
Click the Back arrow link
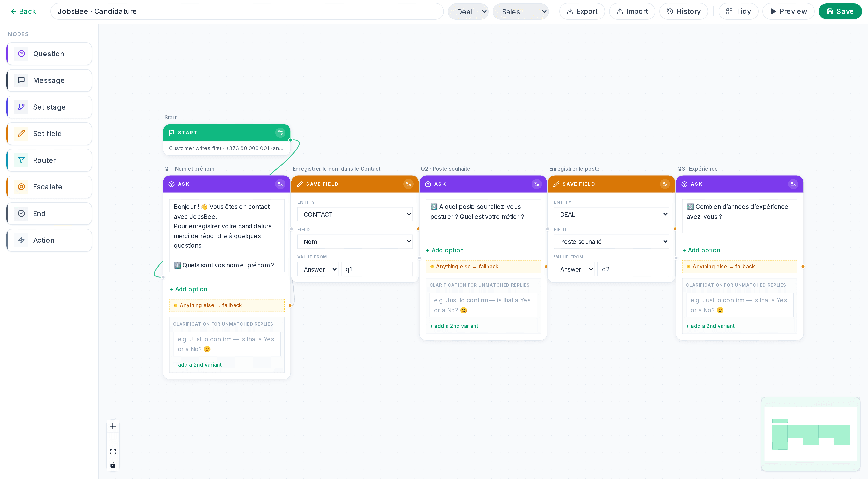point(23,11)
